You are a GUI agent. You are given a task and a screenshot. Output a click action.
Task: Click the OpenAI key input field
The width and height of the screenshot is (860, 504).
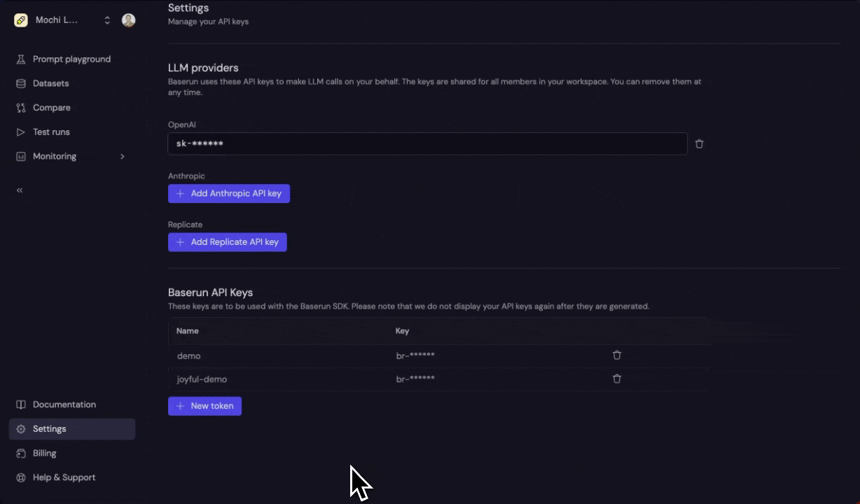427,143
